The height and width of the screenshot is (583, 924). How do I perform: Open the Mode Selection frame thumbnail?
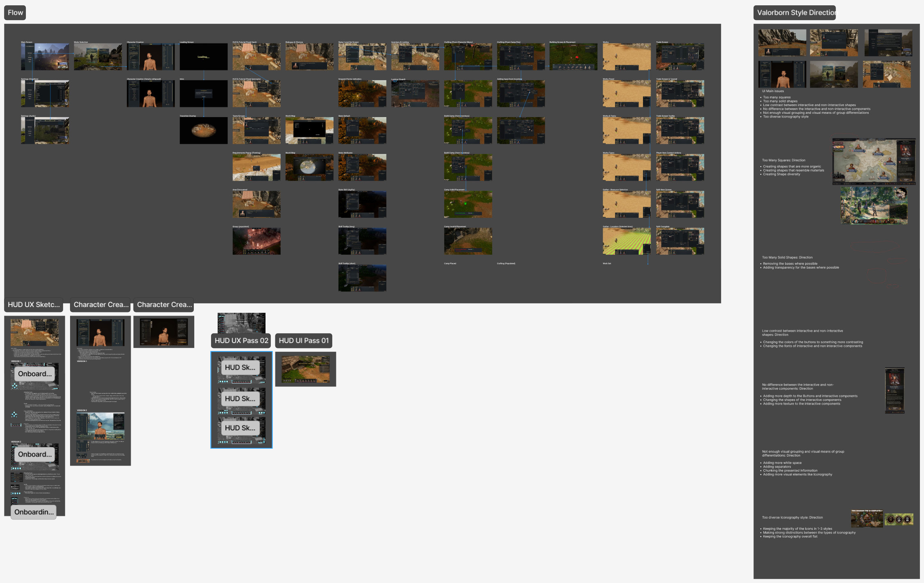(x=98, y=57)
